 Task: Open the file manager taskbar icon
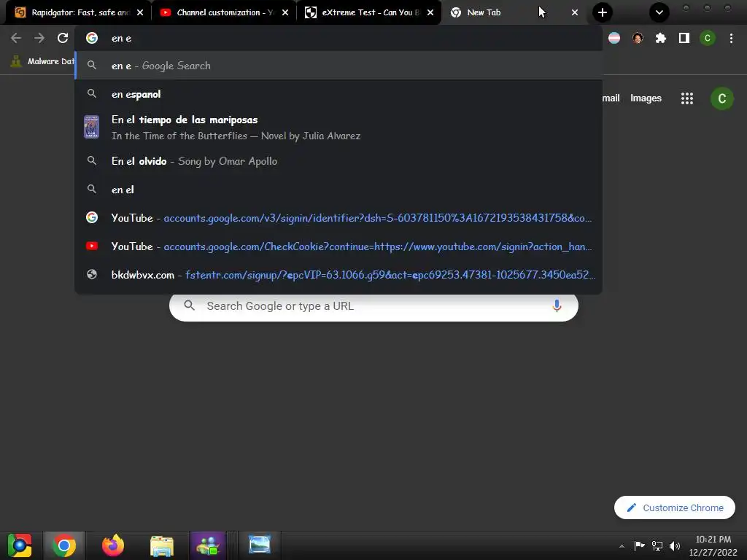pyautogui.click(x=162, y=545)
